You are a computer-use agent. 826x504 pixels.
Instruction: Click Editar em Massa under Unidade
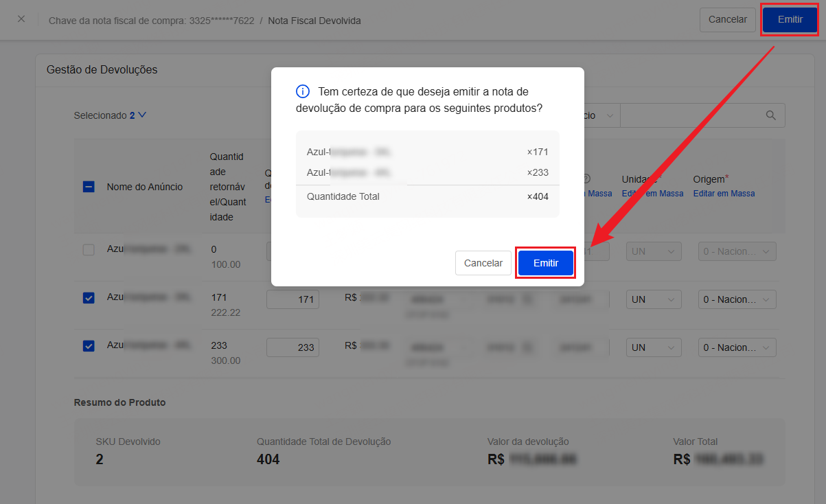(652, 194)
